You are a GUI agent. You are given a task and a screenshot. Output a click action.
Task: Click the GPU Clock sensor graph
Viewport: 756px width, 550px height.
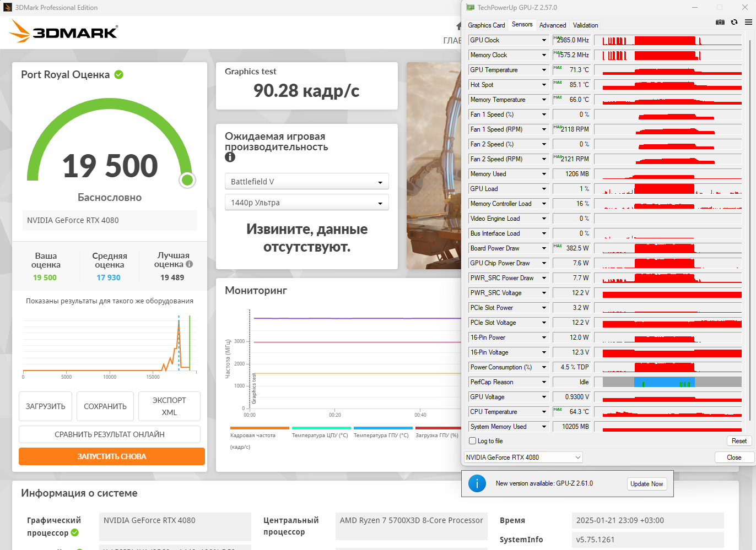tap(668, 40)
